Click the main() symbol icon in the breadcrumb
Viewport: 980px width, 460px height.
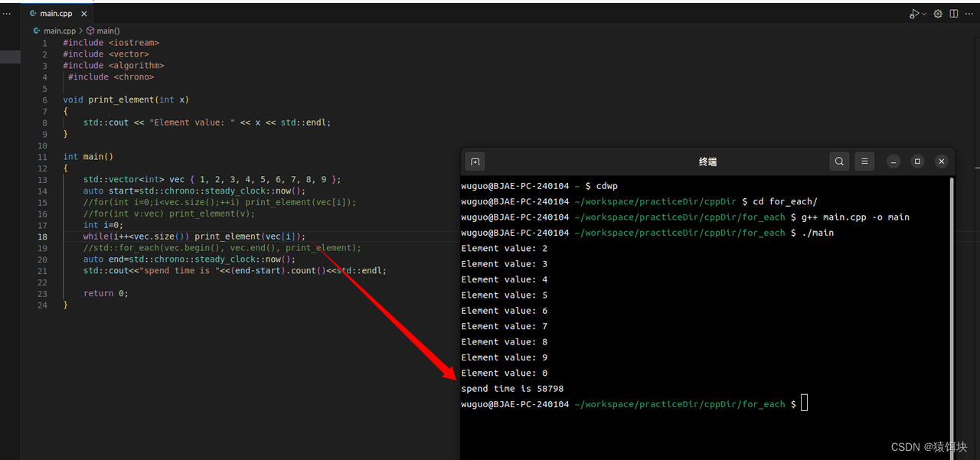click(x=90, y=31)
